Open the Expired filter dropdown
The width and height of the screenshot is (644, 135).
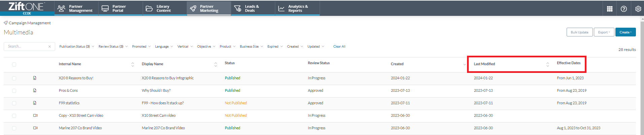click(275, 47)
